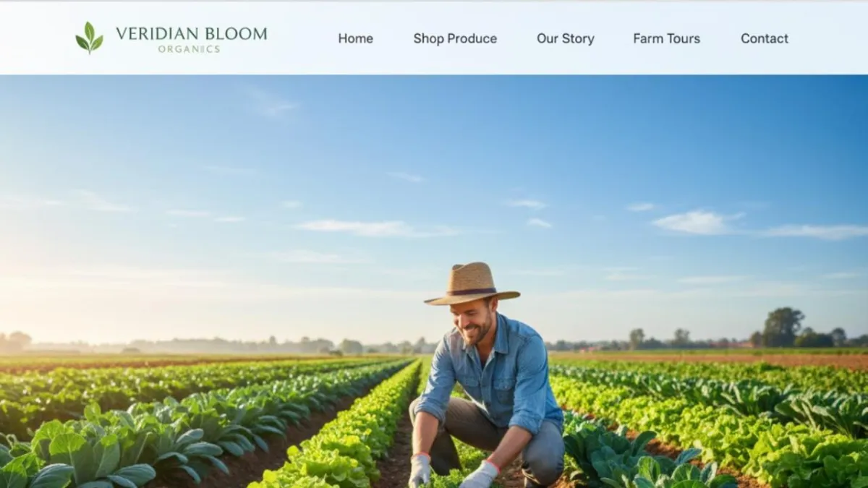Click the farmer's smiling face
The image size is (868, 488).
(475, 319)
